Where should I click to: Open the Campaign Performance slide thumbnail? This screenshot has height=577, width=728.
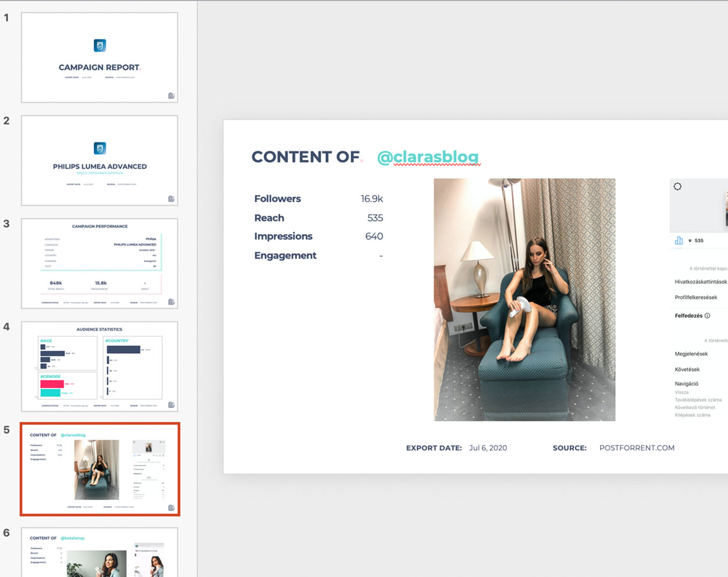[x=99, y=263]
